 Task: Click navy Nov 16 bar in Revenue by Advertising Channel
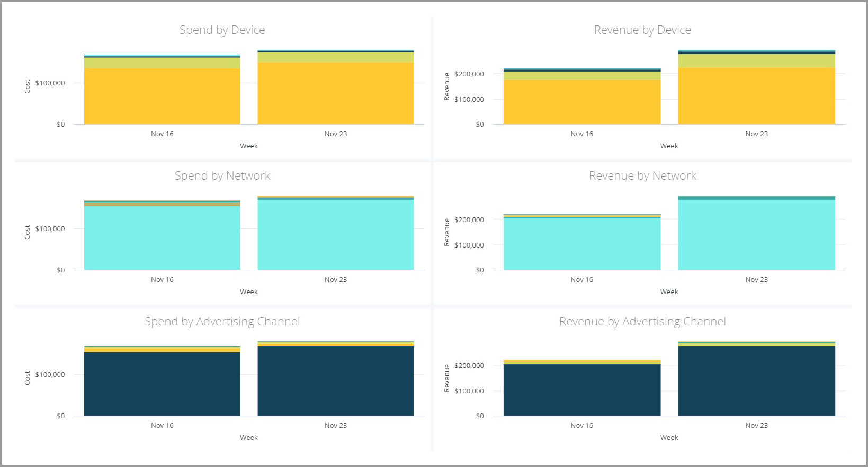point(582,390)
